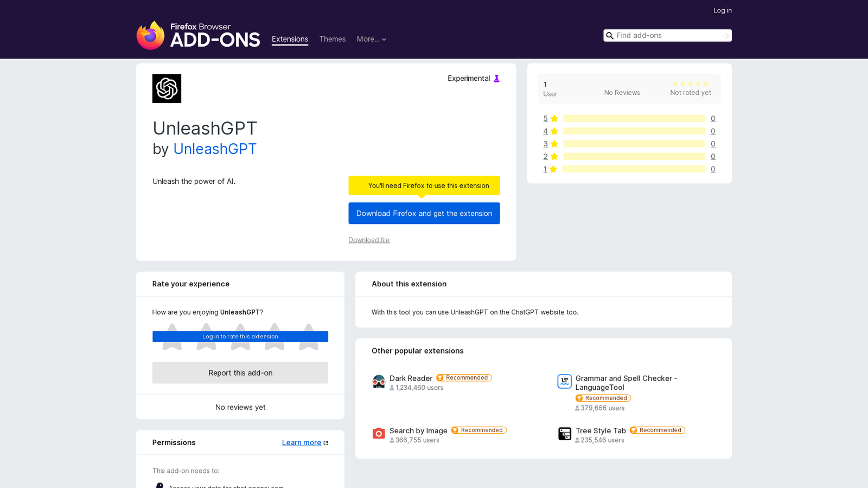Open Search by Image extension link
This screenshot has width=868, height=488.
(418, 431)
